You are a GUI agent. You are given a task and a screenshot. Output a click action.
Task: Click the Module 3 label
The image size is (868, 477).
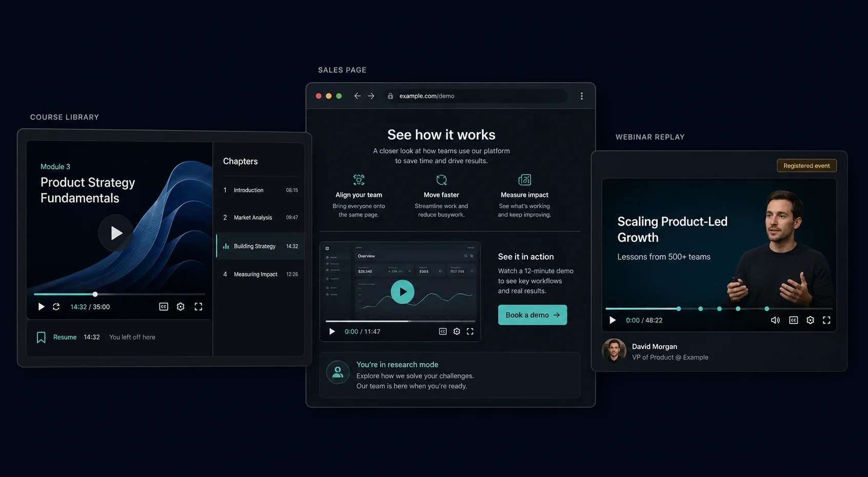(55, 167)
